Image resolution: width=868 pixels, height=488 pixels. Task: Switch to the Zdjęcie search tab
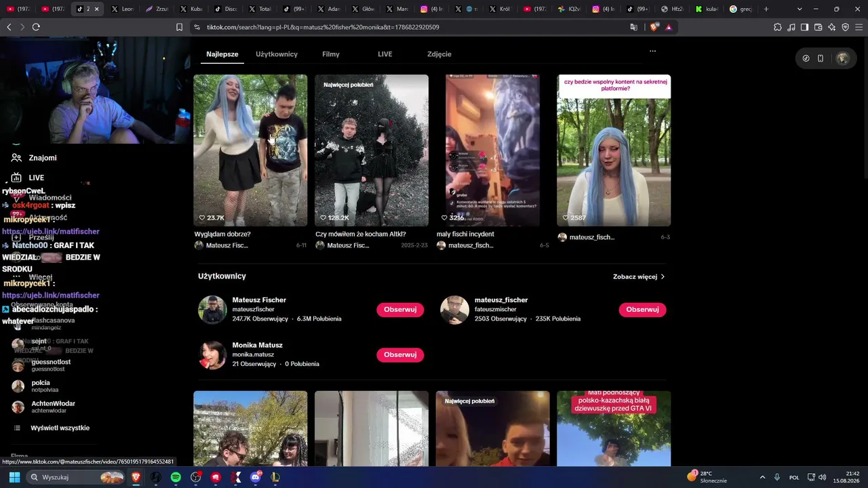tap(439, 54)
